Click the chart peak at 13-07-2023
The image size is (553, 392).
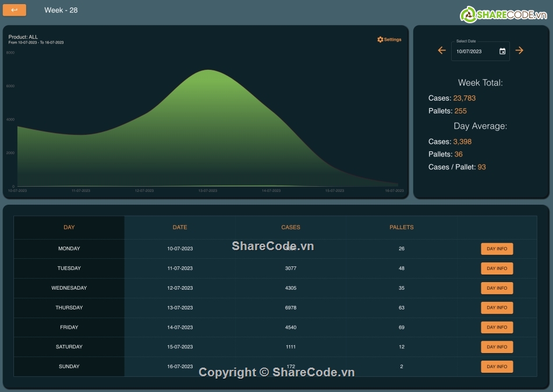tap(208, 70)
